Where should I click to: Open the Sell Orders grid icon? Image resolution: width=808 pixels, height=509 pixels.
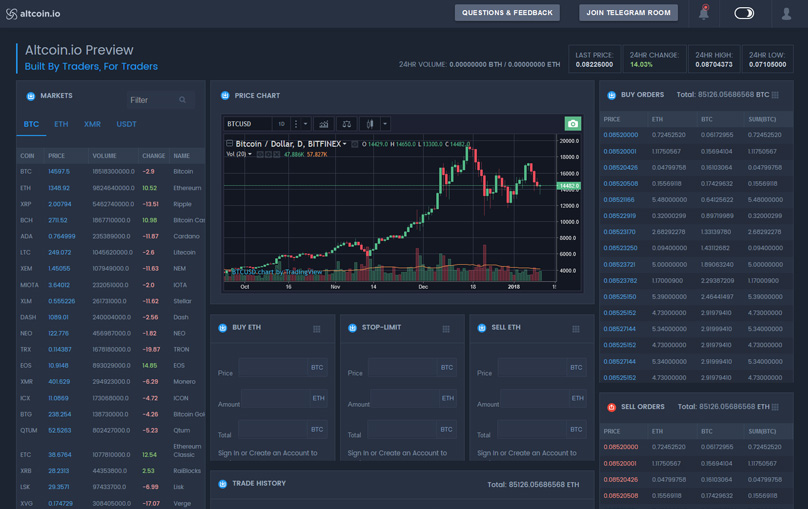click(x=775, y=407)
